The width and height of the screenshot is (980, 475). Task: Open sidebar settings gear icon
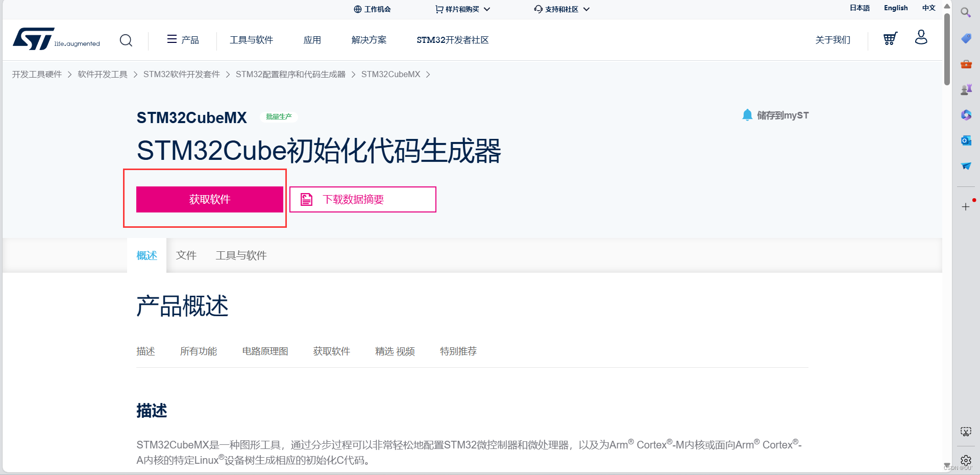tap(966, 460)
